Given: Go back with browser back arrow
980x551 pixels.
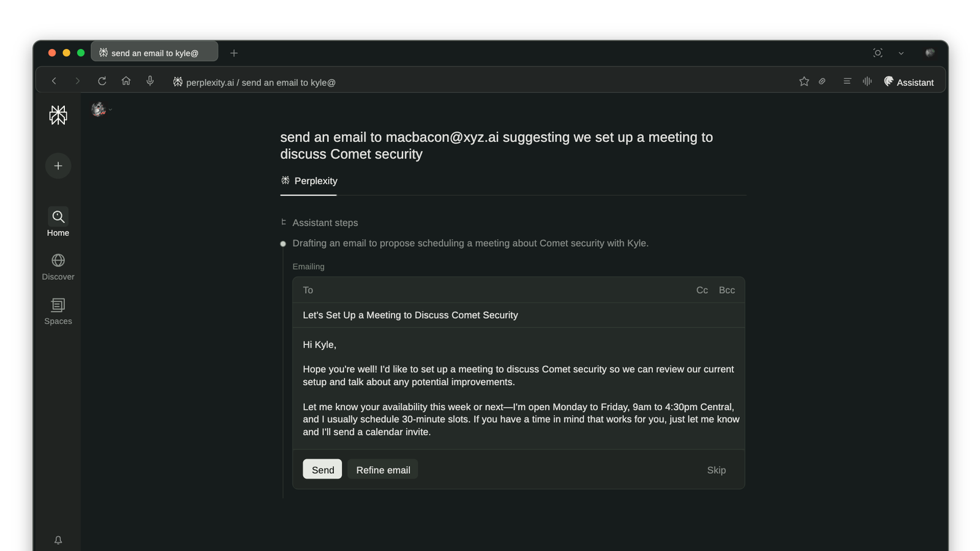Looking at the screenshot, I should (x=54, y=81).
